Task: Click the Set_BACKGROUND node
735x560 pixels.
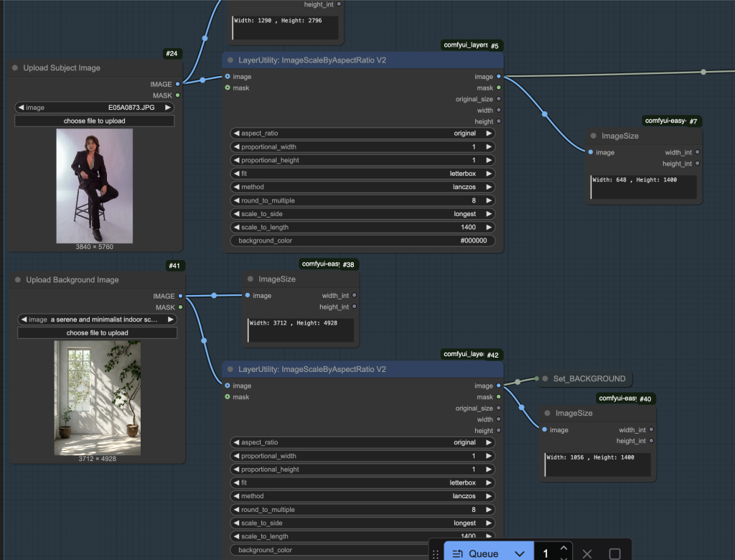Action: [x=586, y=378]
